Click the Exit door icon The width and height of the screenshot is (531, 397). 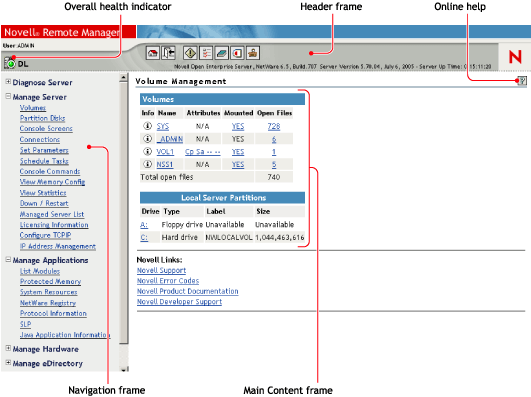168,53
